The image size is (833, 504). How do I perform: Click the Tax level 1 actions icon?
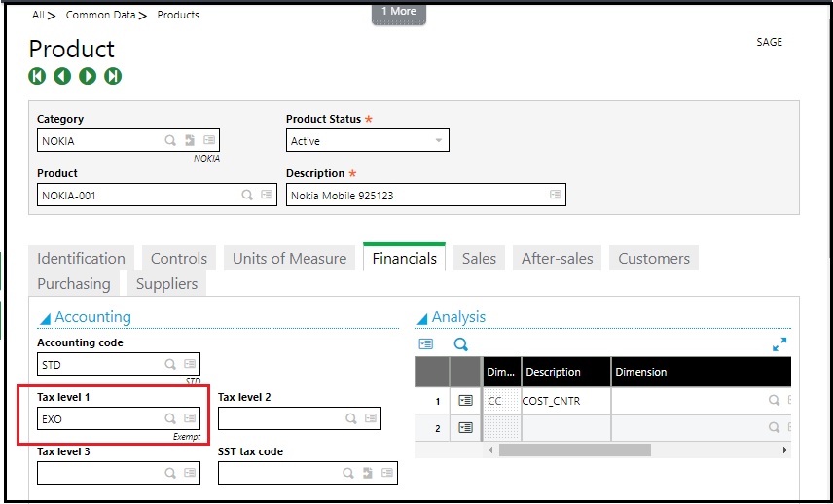[190, 418]
